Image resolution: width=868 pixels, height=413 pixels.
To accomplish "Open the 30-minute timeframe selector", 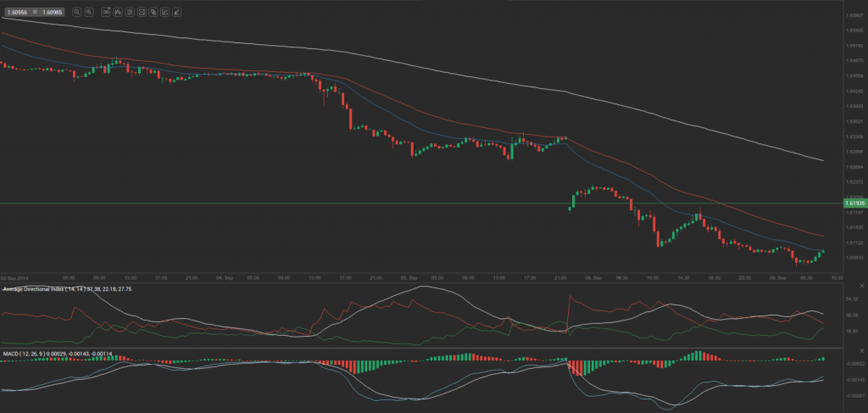I will click(x=105, y=13).
